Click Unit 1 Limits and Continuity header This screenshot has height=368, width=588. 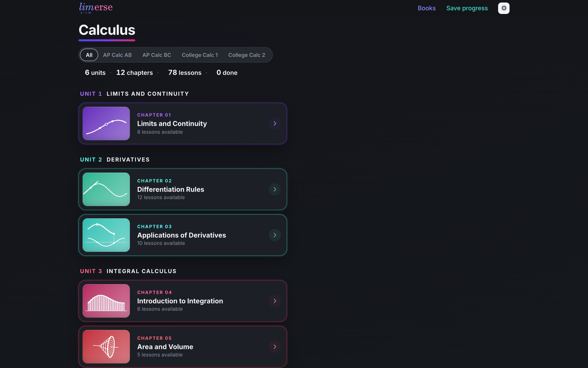pyautogui.click(x=135, y=94)
